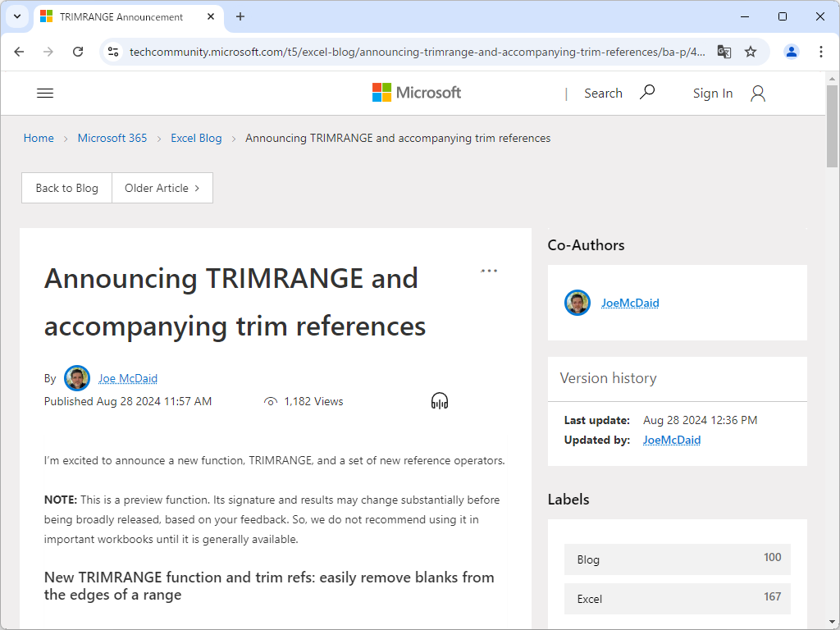Click the New TRIMRANGE function subheading

tap(269, 586)
